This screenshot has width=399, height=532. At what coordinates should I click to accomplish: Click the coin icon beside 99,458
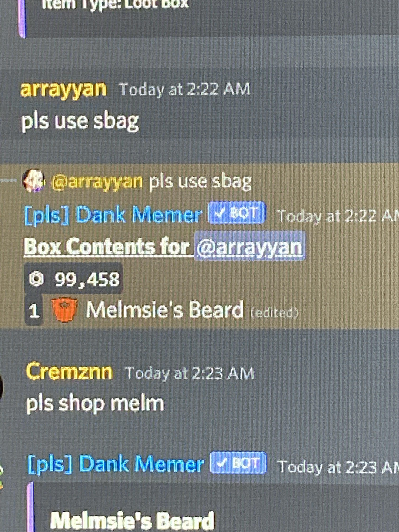point(36,279)
